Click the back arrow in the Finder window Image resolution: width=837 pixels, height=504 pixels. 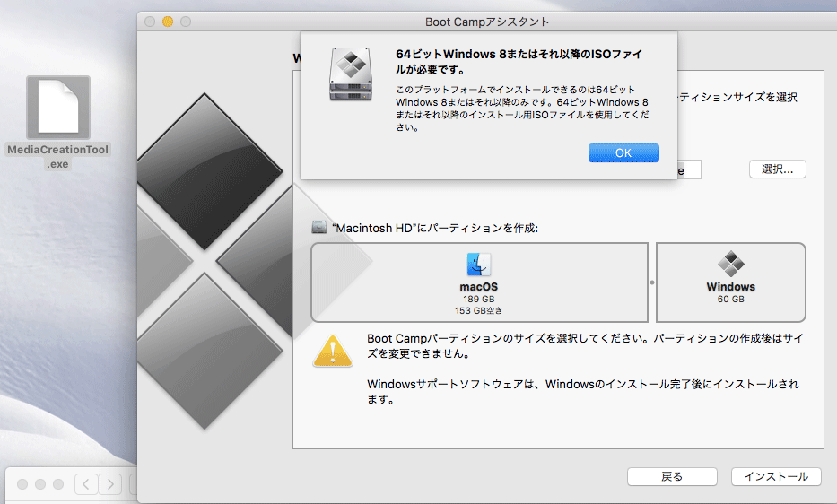click(86, 484)
